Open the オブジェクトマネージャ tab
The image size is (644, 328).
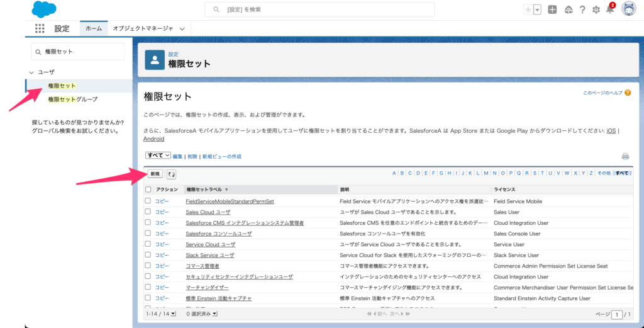coord(143,28)
